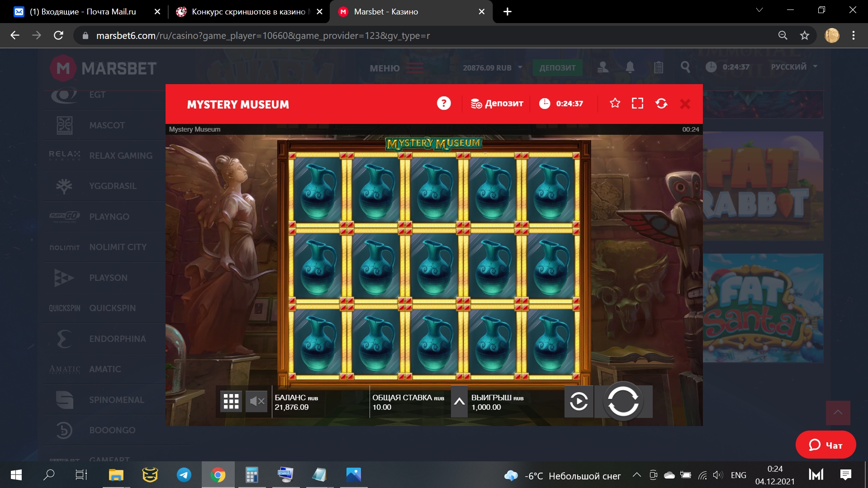Click the scroll-to-top arrow button

(838, 412)
